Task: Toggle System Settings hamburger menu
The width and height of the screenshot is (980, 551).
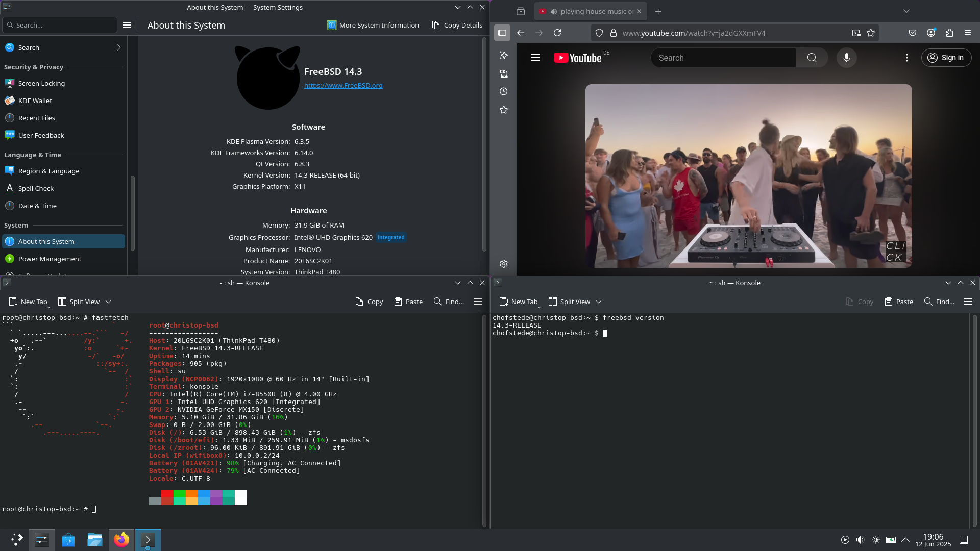Action: (127, 25)
